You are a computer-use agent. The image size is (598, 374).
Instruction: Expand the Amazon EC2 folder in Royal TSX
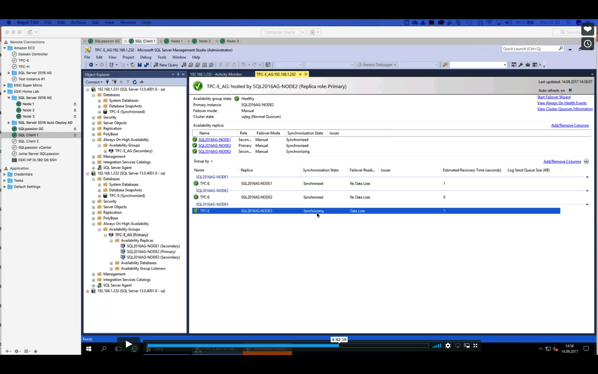pos(5,48)
